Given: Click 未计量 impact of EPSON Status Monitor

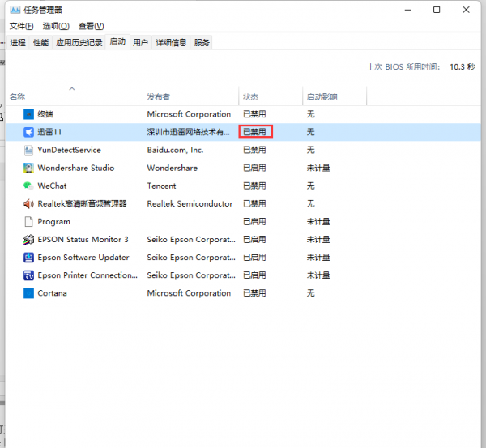Looking at the screenshot, I should pos(318,240).
